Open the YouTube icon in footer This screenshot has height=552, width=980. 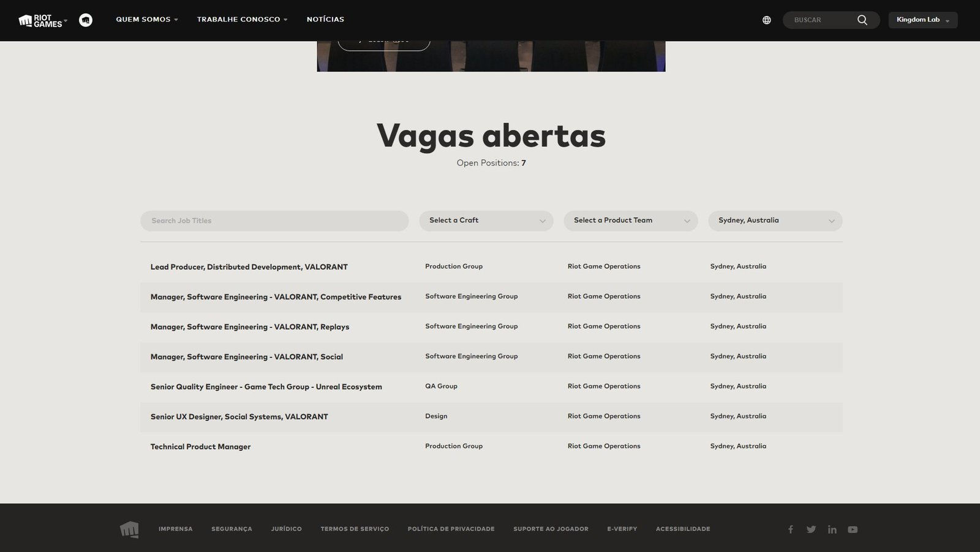tap(853, 529)
